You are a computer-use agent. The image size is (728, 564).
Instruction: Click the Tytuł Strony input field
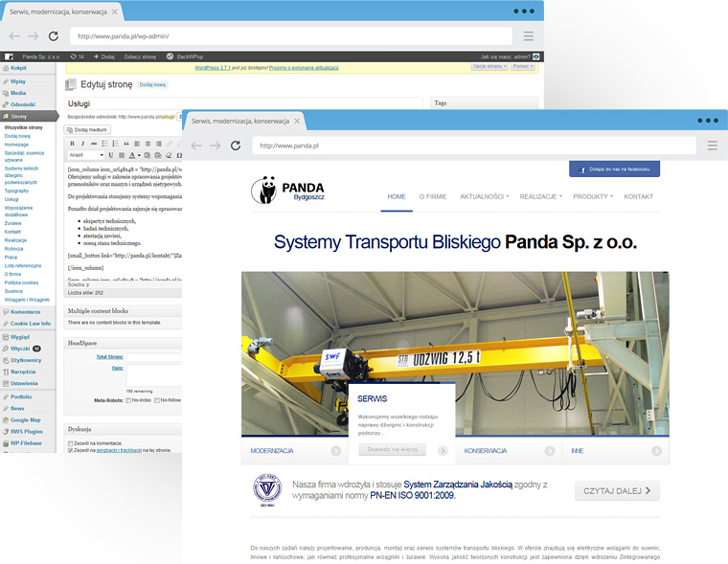[153, 356]
